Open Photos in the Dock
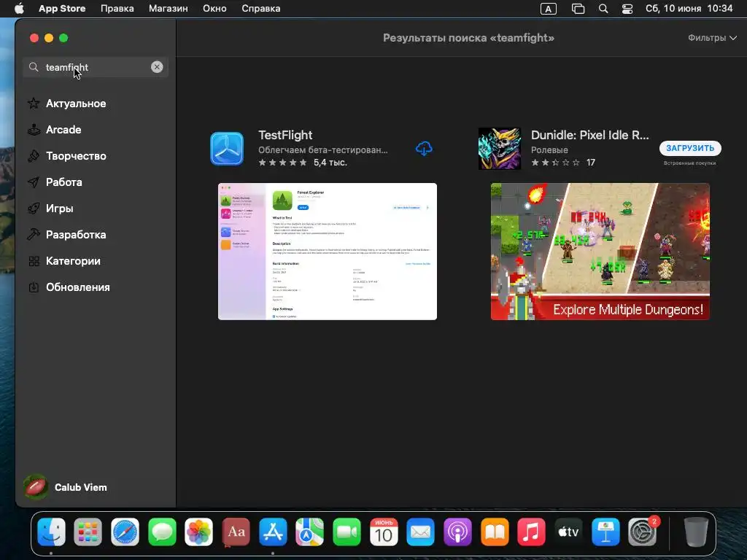Viewport: 747px width, 560px height. click(198, 532)
